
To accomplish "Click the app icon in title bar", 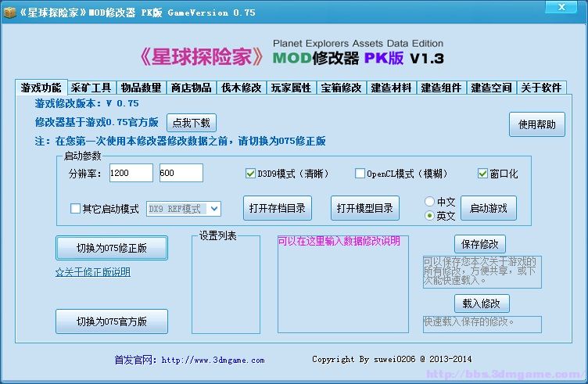I will pos(9,13).
